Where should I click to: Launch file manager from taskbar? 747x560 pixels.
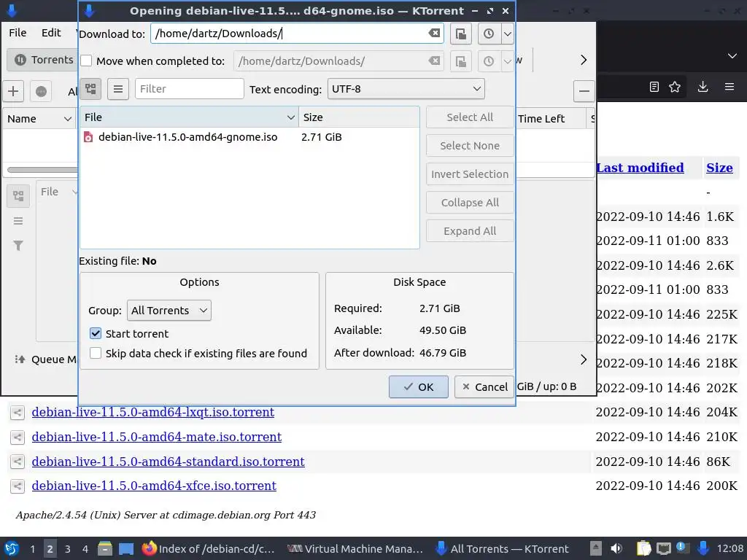[x=105, y=548]
